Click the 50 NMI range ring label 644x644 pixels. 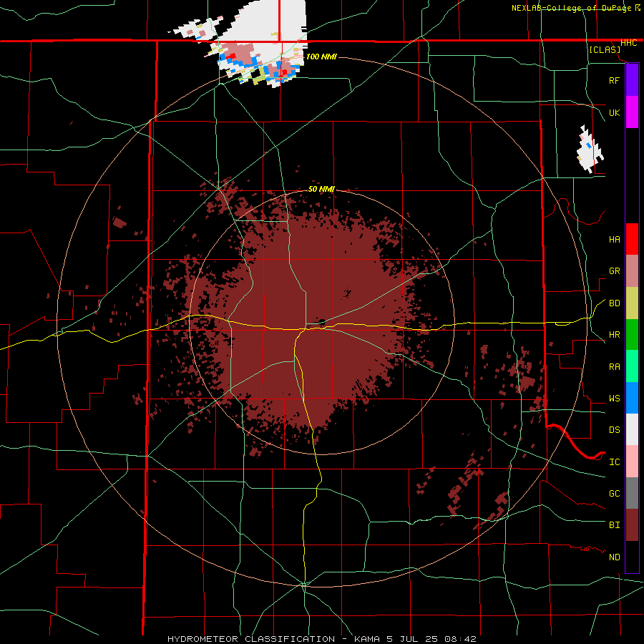point(321,189)
